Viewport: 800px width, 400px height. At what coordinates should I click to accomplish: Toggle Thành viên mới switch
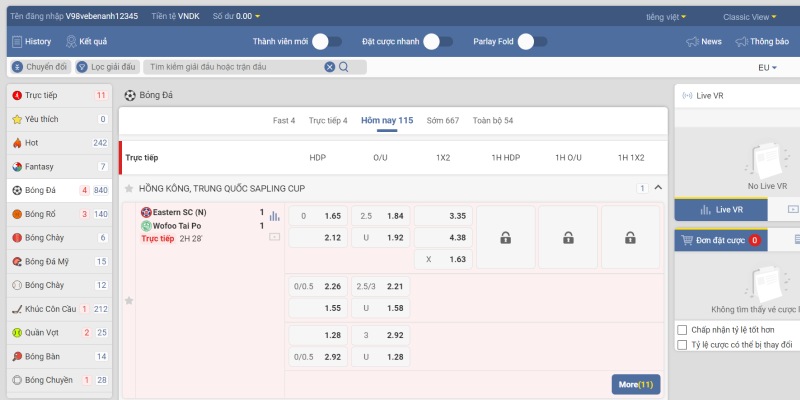click(326, 42)
